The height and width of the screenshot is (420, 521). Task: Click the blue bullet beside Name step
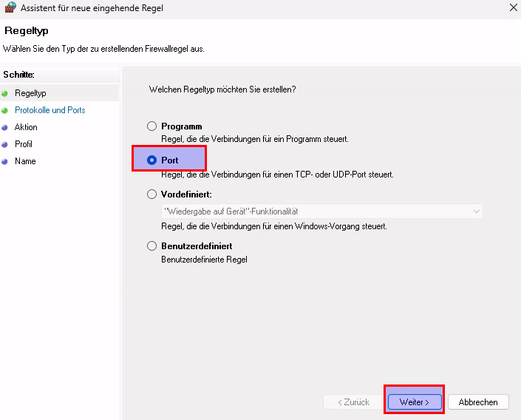[x=5, y=161]
